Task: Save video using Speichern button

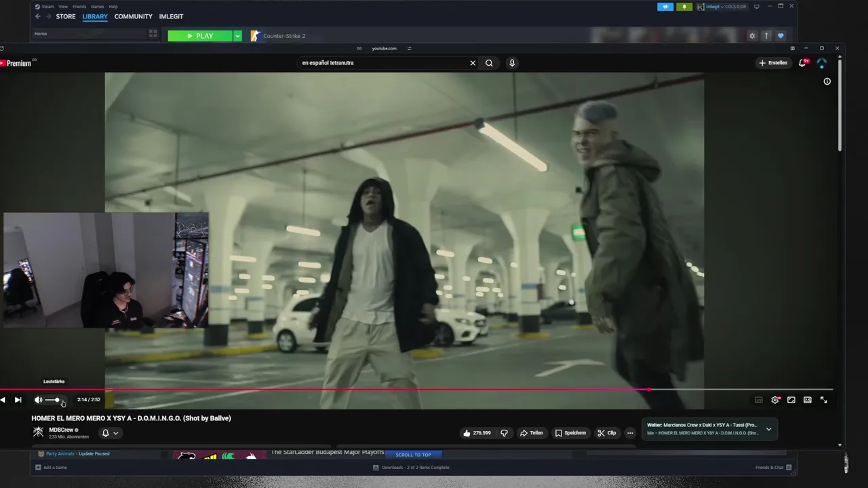Action: point(570,432)
